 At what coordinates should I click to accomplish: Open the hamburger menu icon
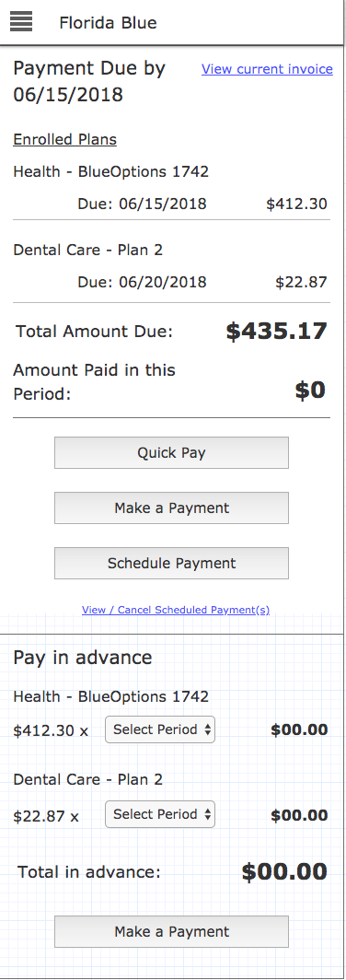[x=20, y=22]
